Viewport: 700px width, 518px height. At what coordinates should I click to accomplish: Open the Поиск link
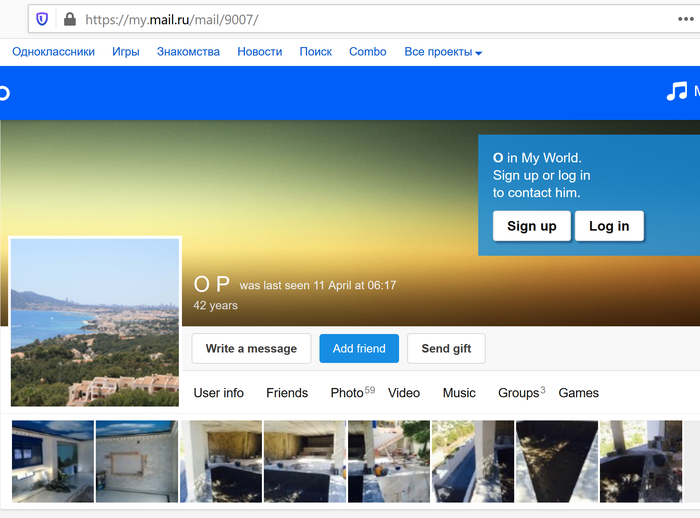point(316,52)
